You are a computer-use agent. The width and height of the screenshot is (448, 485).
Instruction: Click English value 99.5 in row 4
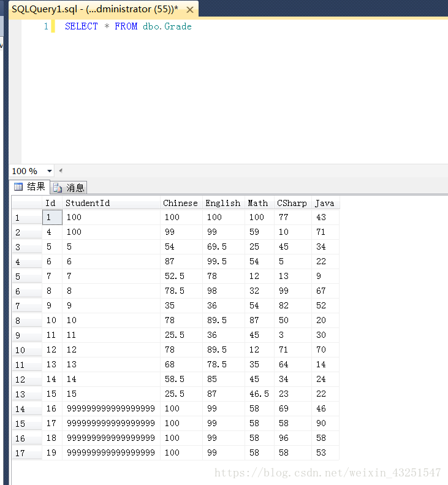point(224,261)
